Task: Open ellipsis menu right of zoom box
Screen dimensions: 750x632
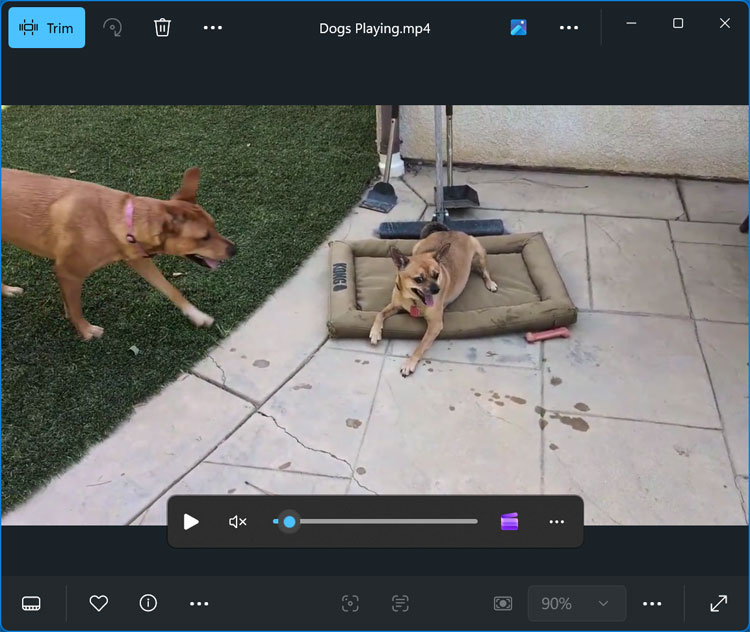Action: click(x=652, y=603)
